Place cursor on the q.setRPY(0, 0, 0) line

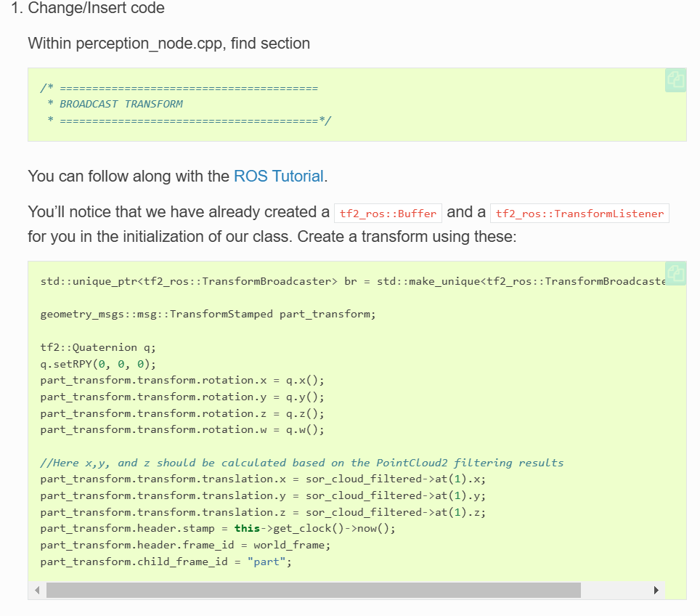pyautogui.click(x=98, y=364)
